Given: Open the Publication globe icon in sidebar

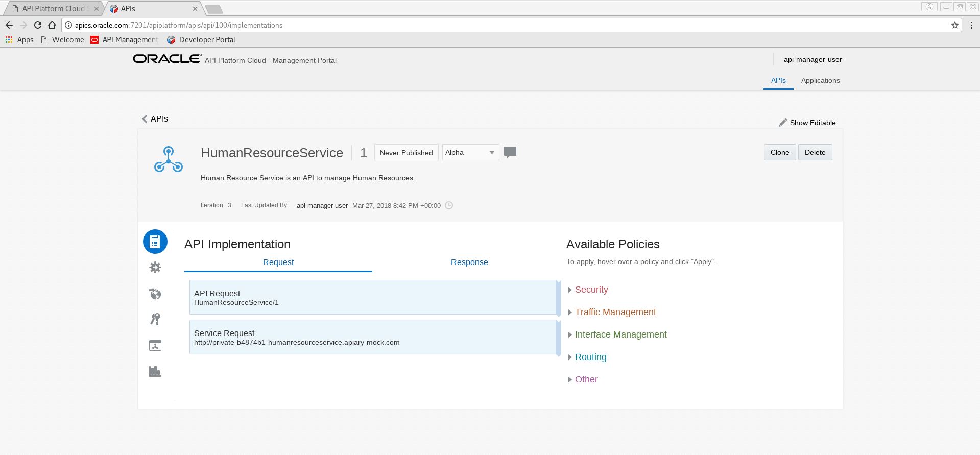Looking at the screenshot, I should pyautogui.click(x=155, y=294).
